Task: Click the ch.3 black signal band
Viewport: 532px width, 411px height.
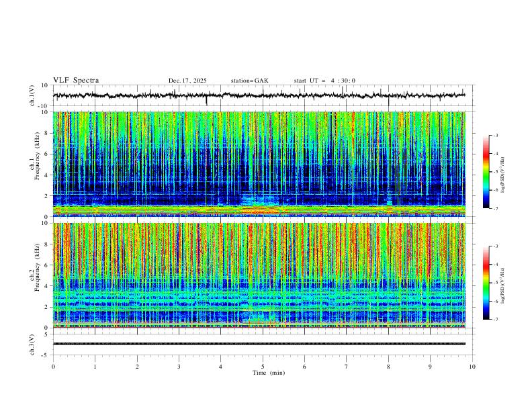Action: pyautogui.click(x=259, y=344)
